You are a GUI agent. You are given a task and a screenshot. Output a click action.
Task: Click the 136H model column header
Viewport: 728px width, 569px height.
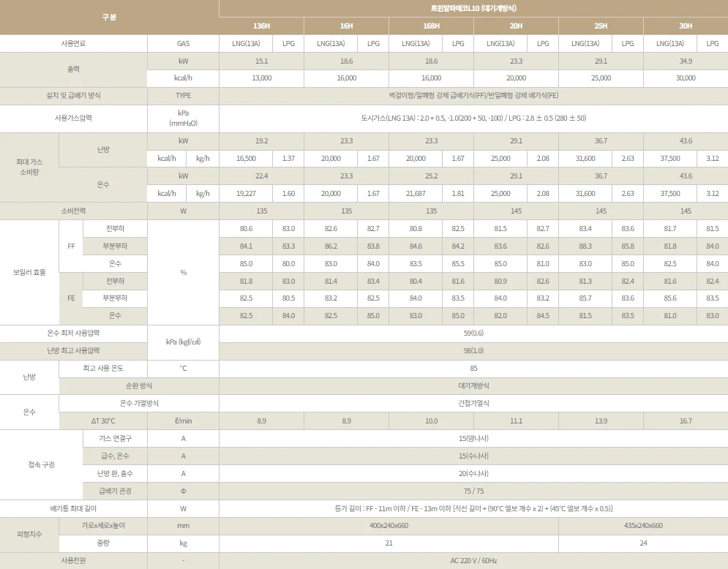coord(261,26)
